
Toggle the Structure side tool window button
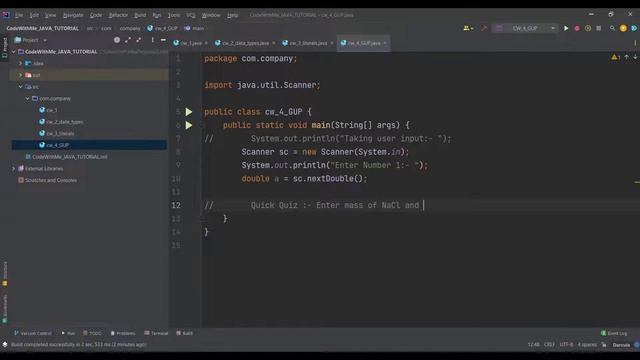(x=5, y=273)
